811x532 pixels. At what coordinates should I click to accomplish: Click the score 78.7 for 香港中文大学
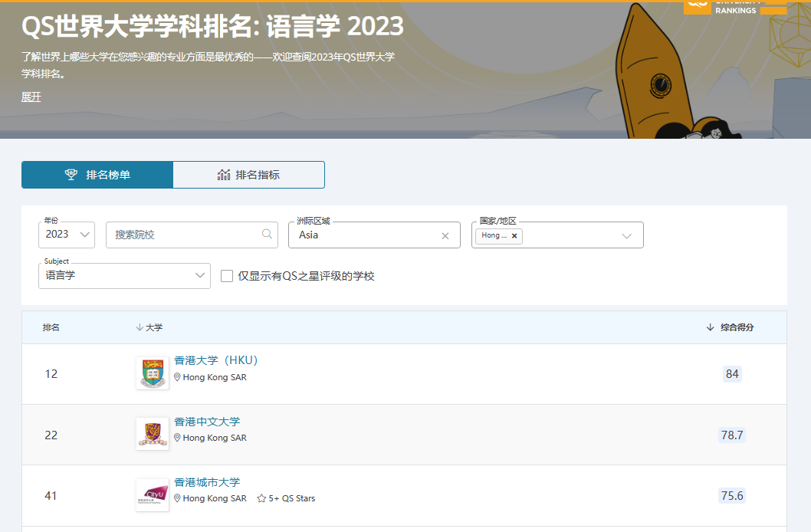[732, 435]
